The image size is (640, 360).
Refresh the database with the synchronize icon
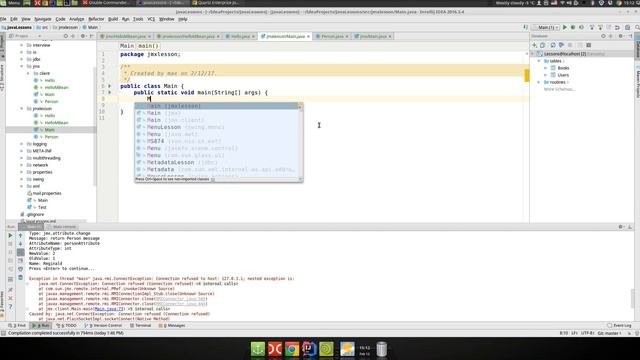coord(553,45)
